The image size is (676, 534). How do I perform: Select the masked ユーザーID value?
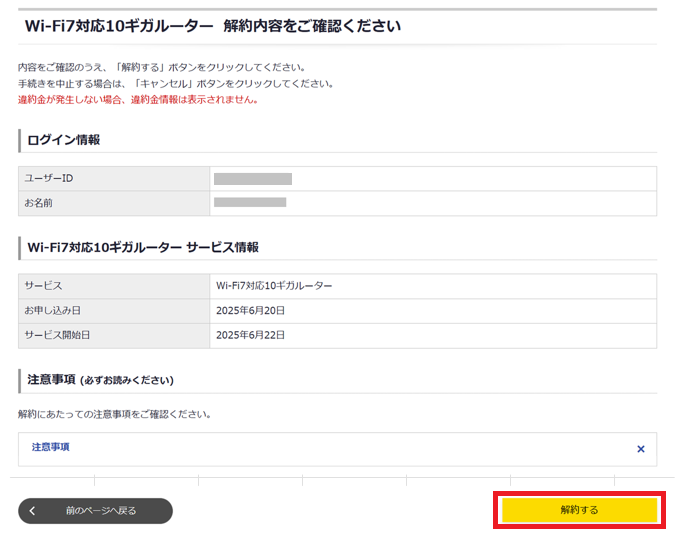point(252,179)
